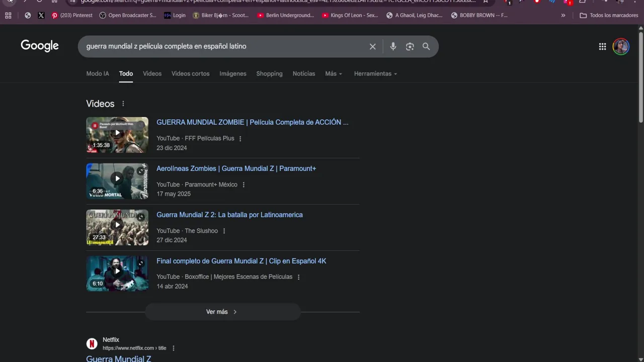
Task: Switch to Shopping tab
Action: [269, 73]
